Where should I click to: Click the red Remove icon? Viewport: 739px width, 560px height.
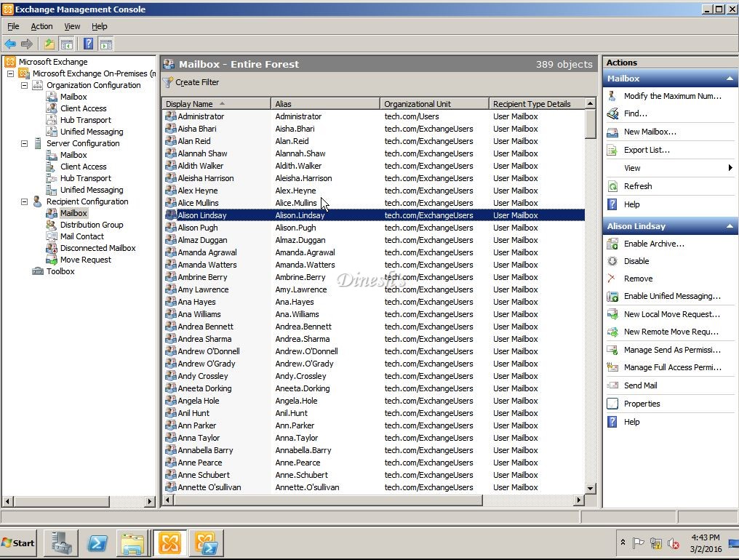pyautogui.click(x=612, y=279)
